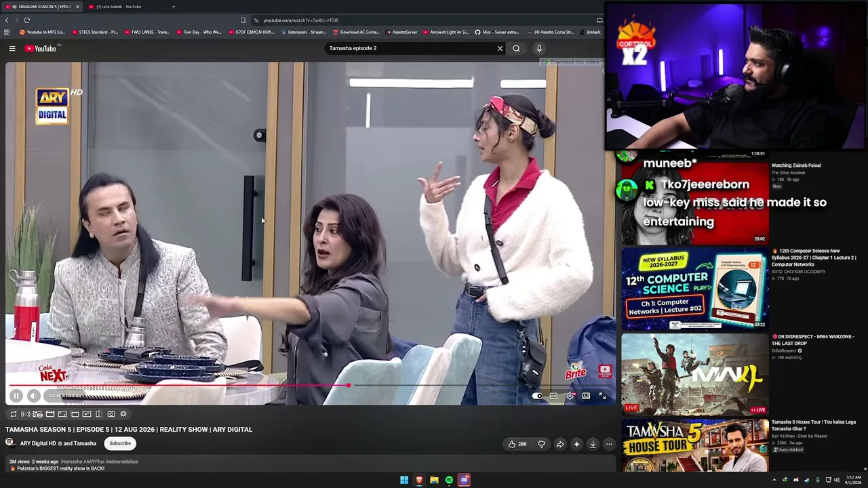Open the TWO LANES bookmark
Viewport: 868px width, 488px height.
(x=146, y=32)
